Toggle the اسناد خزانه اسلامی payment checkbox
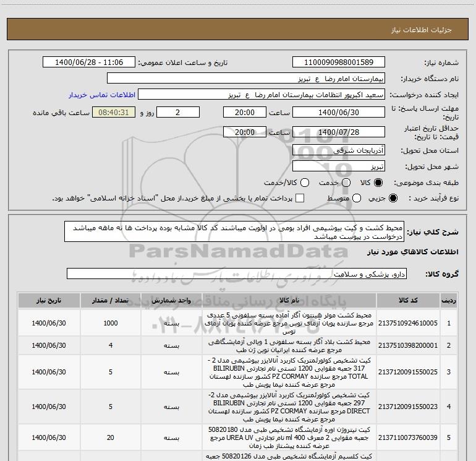This screenshot has height=461, width=476. [x=300, y=198]
